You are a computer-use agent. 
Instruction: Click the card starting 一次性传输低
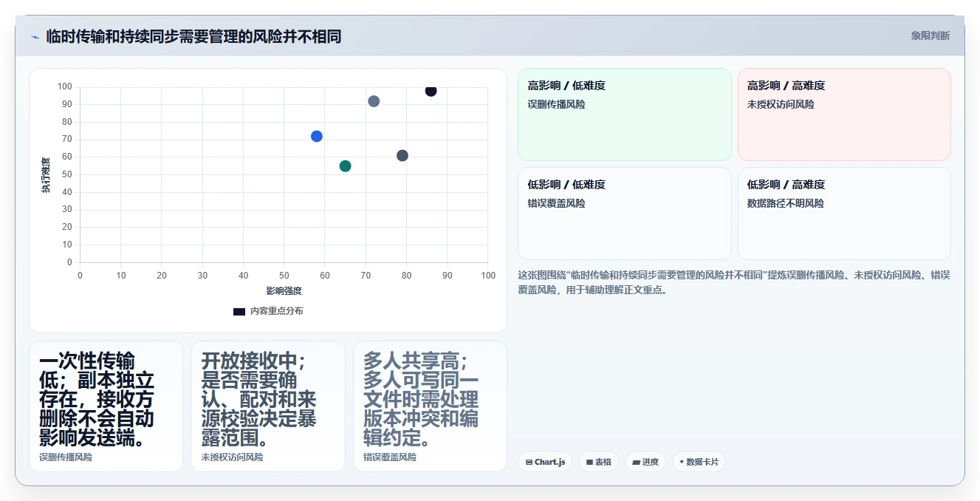click(x=106, y=406)
